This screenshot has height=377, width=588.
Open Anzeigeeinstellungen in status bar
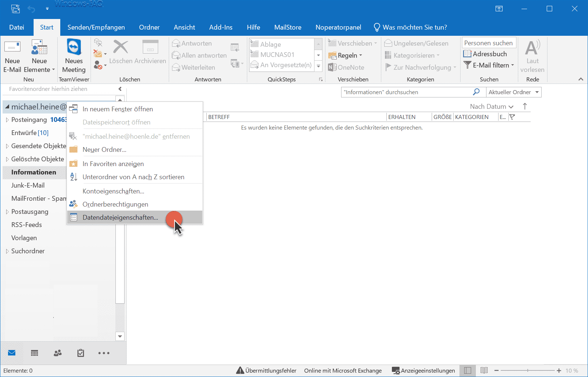point(423,371)
